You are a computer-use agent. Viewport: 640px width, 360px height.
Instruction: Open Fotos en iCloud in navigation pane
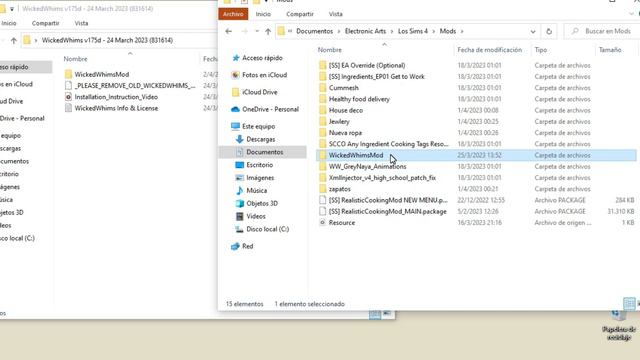coord(264,75)
